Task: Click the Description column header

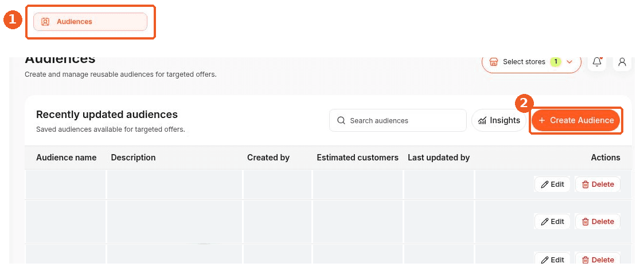Action: pyautogui.click(x=133, y=158)
